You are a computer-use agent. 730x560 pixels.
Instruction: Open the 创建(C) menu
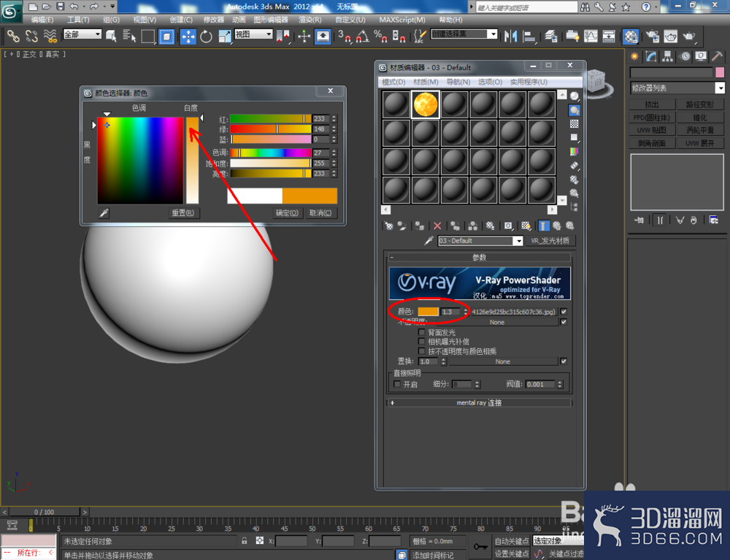pyautogui.click(x=181, y=20)
